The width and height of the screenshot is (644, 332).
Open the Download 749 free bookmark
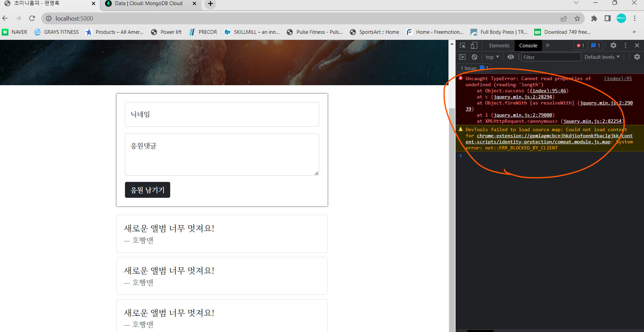coord(563,32)
